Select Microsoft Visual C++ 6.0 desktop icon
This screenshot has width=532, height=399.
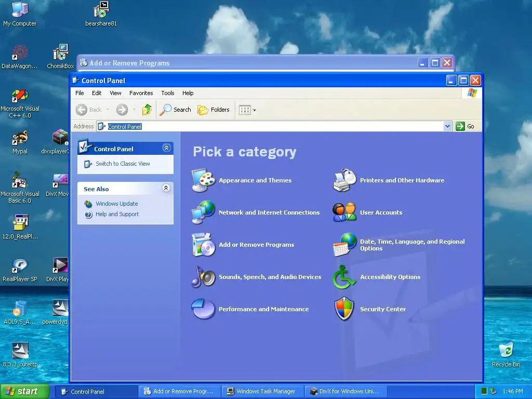(20, 103)
